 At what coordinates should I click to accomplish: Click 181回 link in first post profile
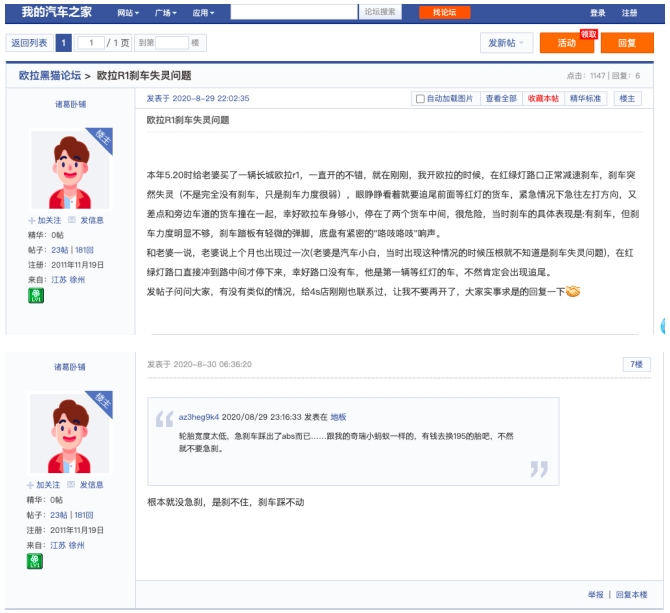(x=84, y=250)
